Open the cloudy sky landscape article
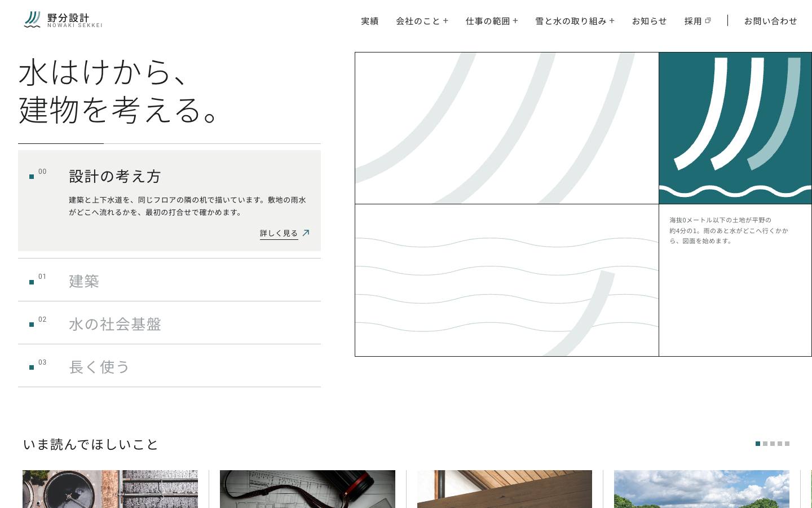 click(701, 489)
